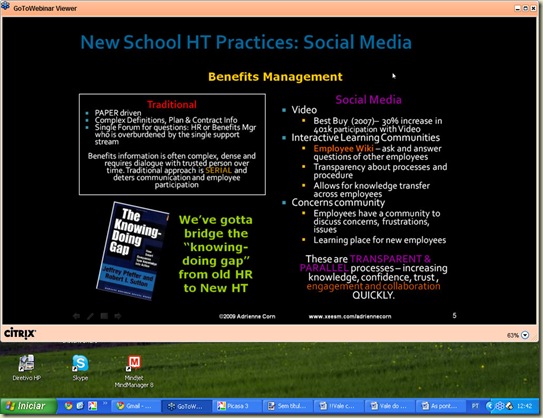Click the tray icon next to the clock

(509, 406)
